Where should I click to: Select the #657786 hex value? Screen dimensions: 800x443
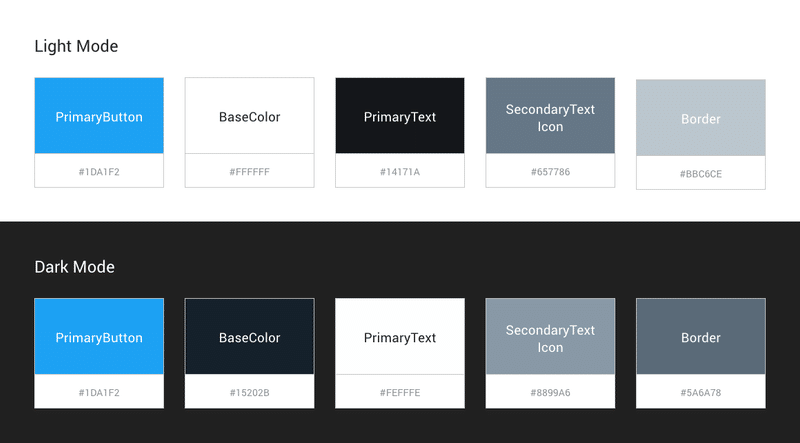550,172
